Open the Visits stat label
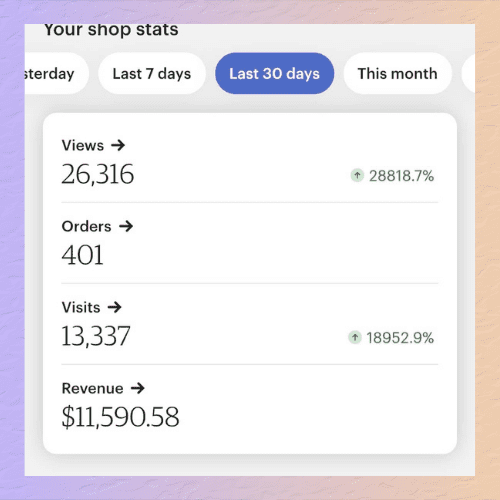Screen dimensions: 500x500 81,307
